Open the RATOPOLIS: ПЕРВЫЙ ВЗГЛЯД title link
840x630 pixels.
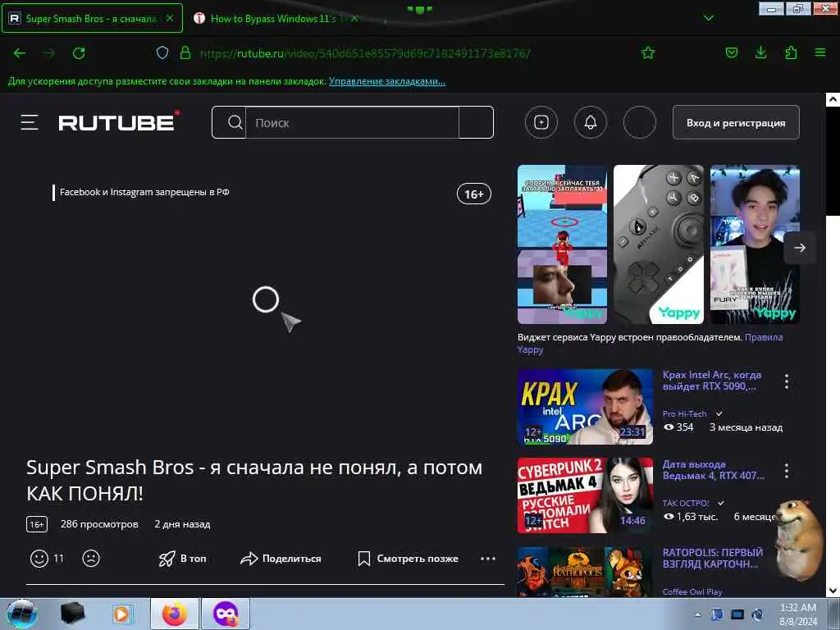pyautogui.click(x=713, y=558)
